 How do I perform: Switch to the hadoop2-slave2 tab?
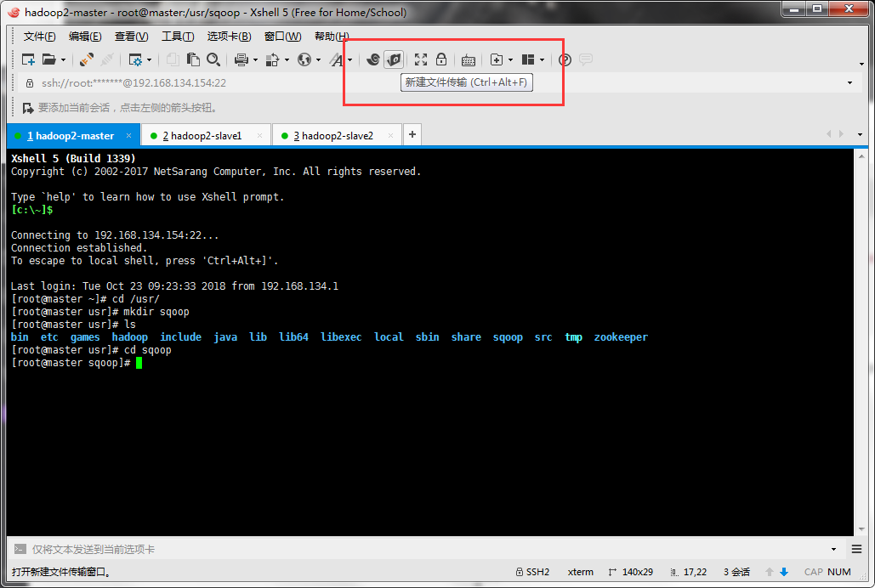point(337,136)
